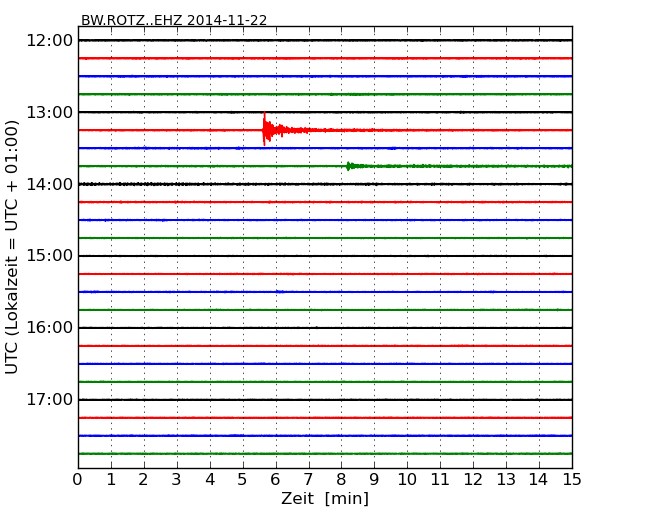650x520 pixels.
Task: Click the green seismic event onset near 13:45
Action: pyautogui.click(x=349, y=166)
